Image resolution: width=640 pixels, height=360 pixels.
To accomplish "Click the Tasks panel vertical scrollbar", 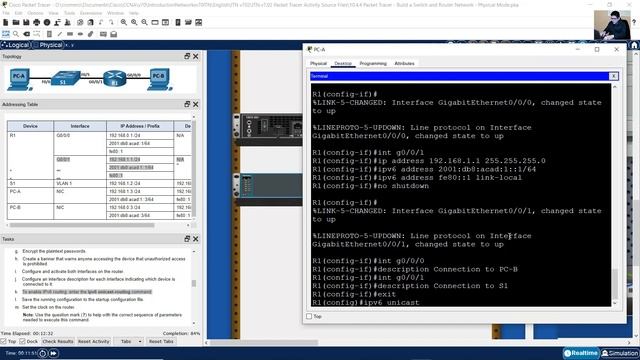I will [193, 283].
